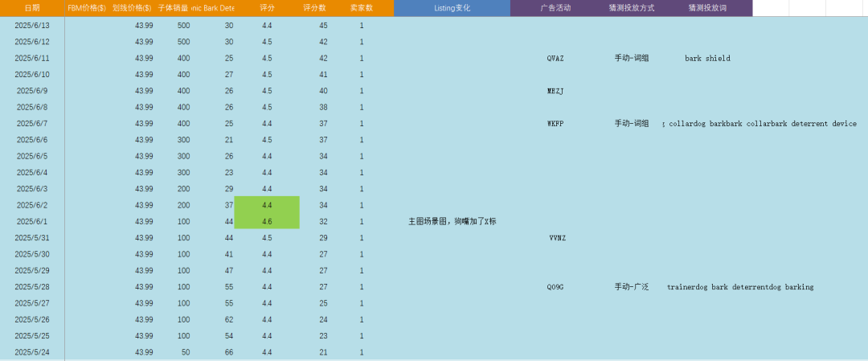Click the green-highlighted 4.6 rating cell
Viewport: 868px width, 361px height.
click(x=267, y=221)
